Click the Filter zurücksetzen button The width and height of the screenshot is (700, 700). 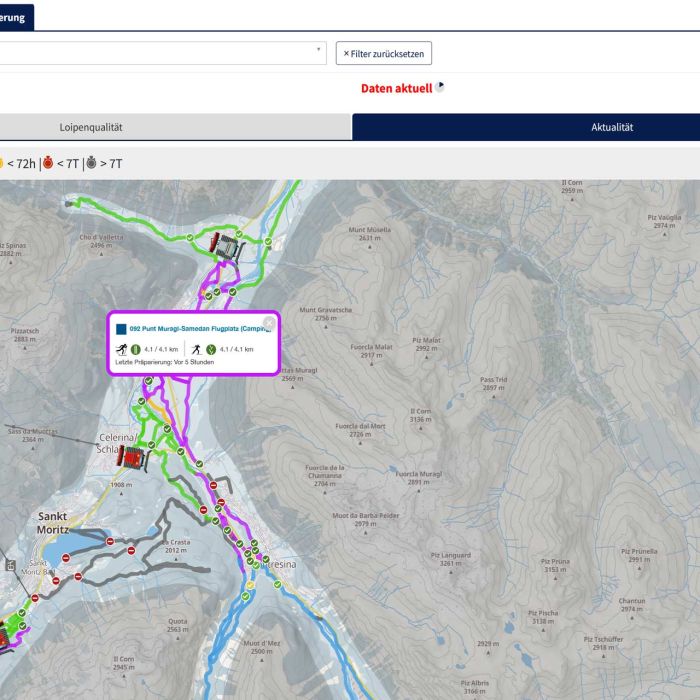(384, 53)
